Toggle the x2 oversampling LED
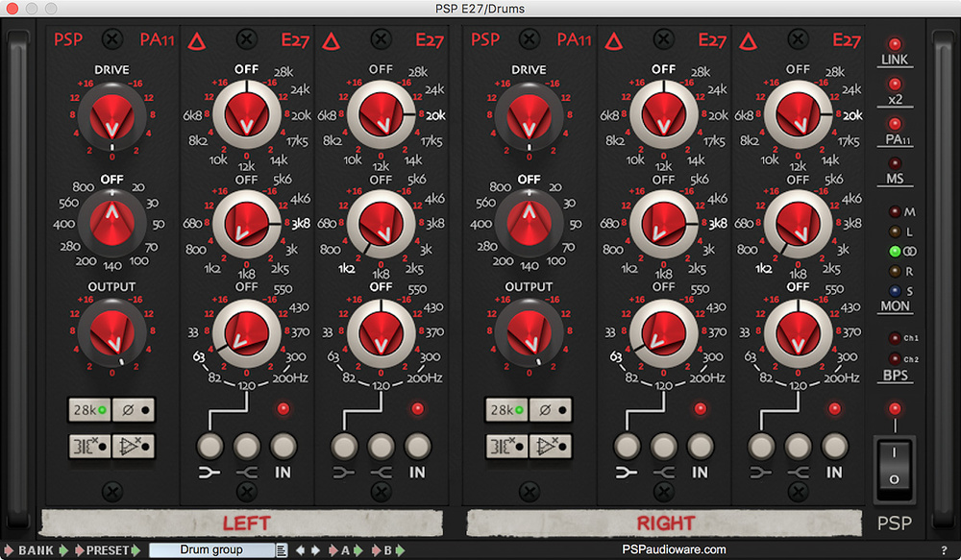 click(895, 84)
